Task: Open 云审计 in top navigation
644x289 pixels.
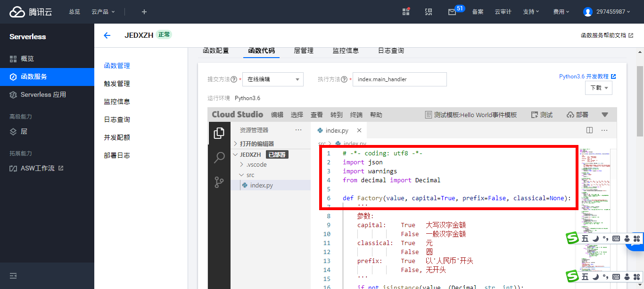Action: [x=503, y=12]
